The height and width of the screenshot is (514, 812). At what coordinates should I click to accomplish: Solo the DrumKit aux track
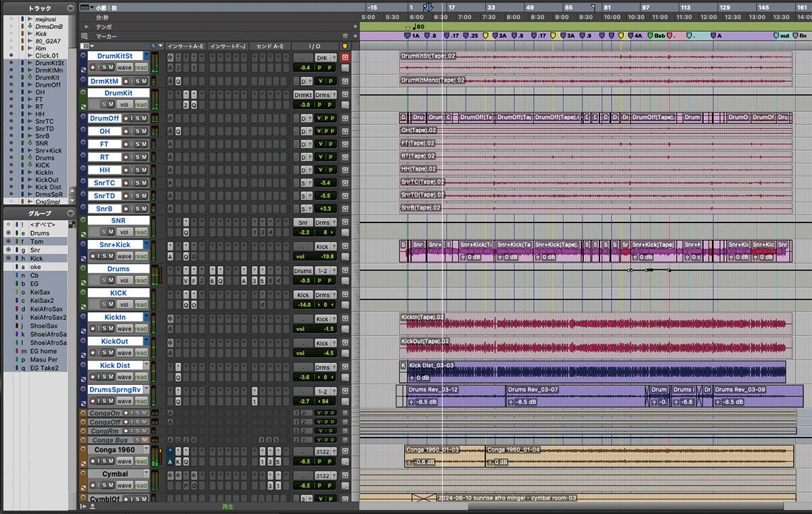(x=104, y=104)
